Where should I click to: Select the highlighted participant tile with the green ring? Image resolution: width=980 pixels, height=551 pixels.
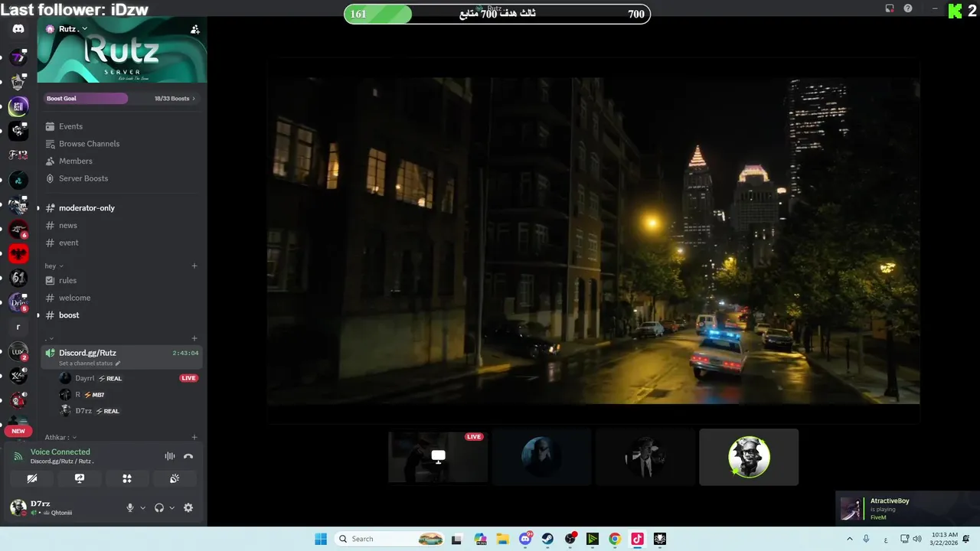(749, 457)
